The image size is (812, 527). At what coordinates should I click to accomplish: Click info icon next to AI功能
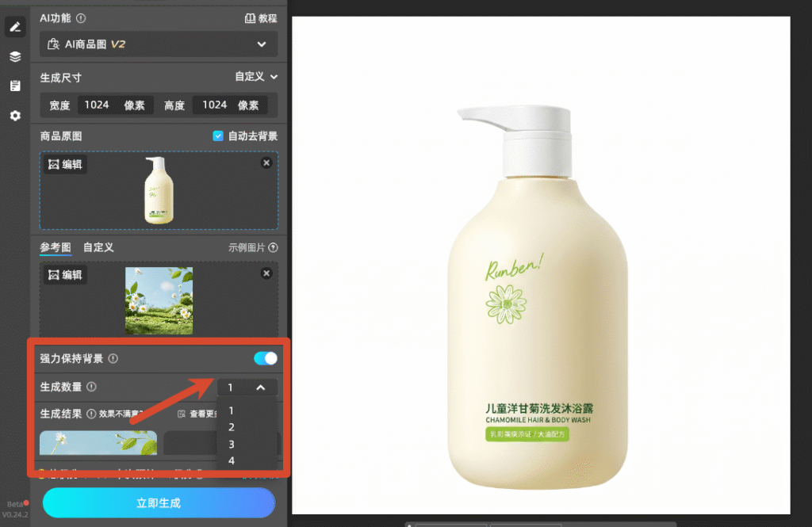81,18
